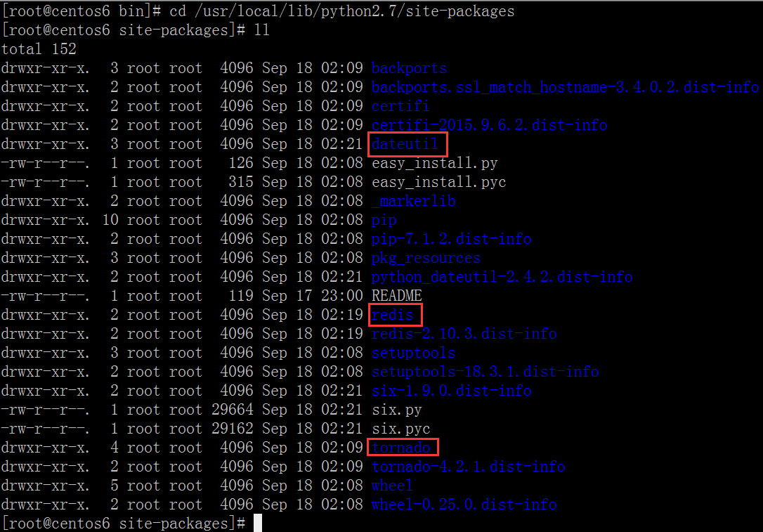
Task: Click the 'dateutil' directory name
Action: coord(405,144)
